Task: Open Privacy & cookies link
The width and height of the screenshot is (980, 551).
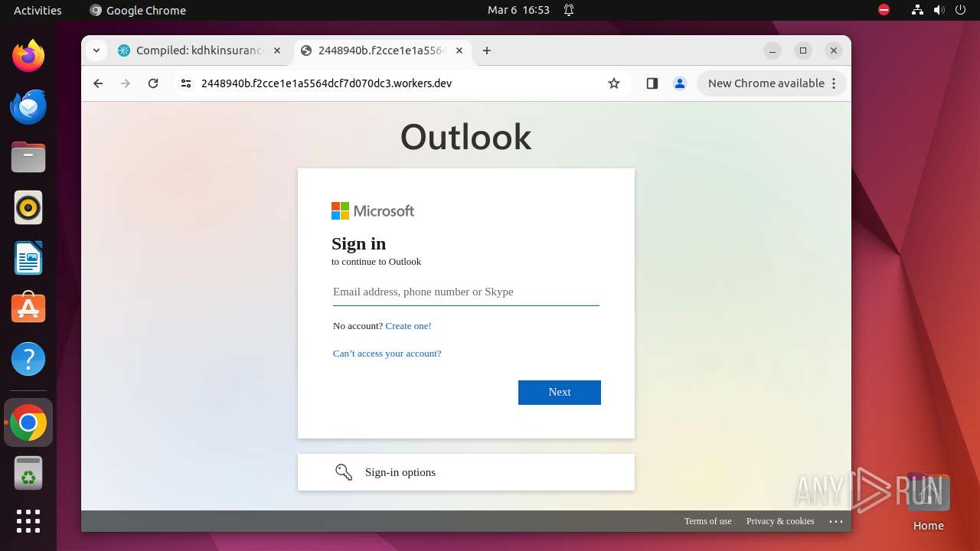Action: coord(780,521)
